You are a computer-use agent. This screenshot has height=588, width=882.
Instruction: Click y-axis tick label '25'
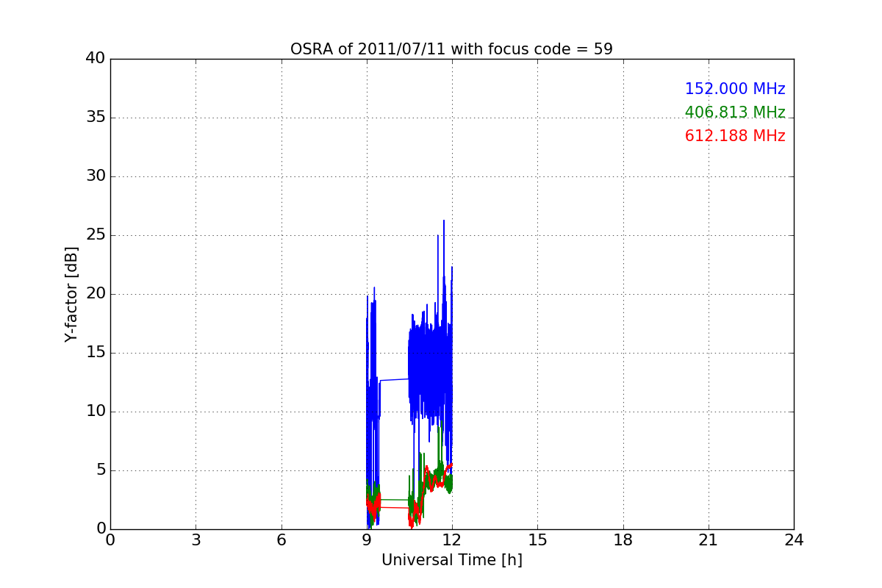(x=95, y=235)
